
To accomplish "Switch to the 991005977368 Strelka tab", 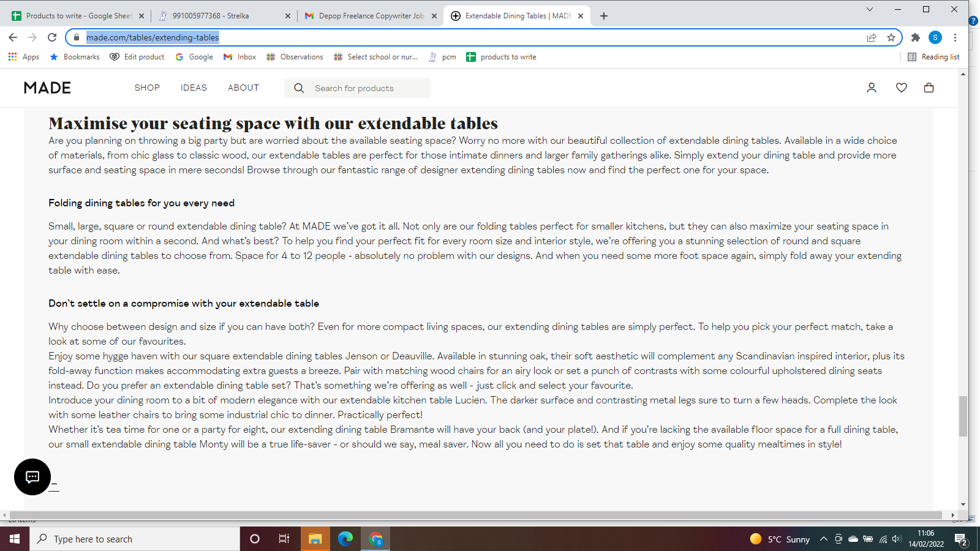I will 224,16.
